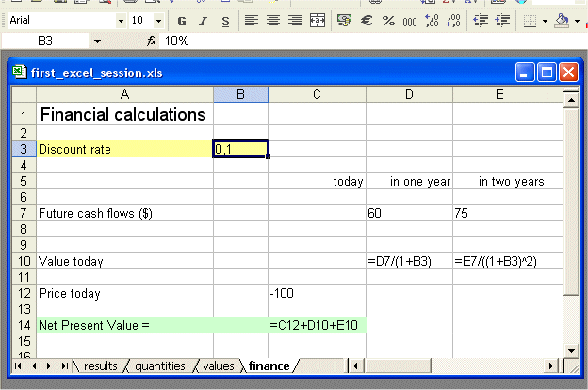Image resolution: width=588 pixels, height=390 pixels.
Task: Apply Euro currency style
Action: pyautogui.click(x=367, y=21)
